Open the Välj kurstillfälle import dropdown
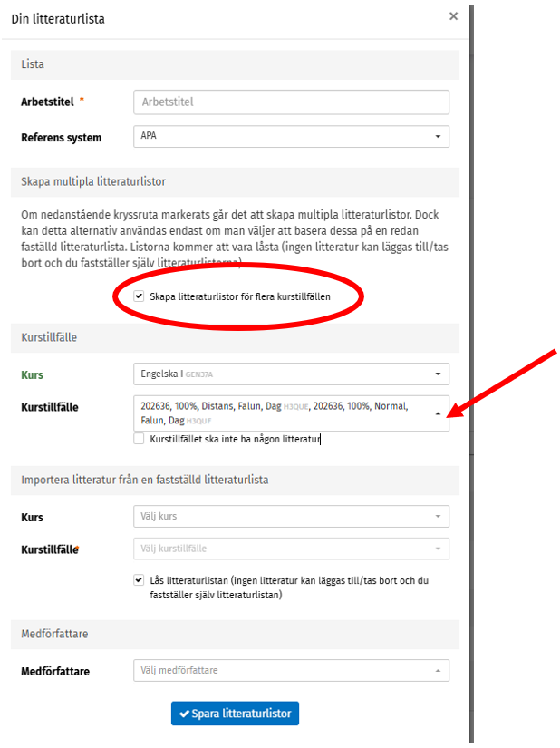The image size is (560, 748). (x=291, y=549)
